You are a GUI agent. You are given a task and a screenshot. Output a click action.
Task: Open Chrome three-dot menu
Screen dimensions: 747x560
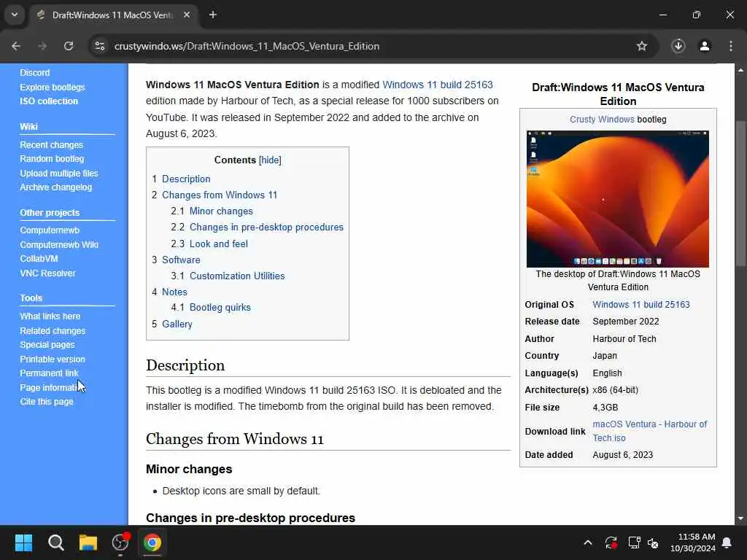731,46
